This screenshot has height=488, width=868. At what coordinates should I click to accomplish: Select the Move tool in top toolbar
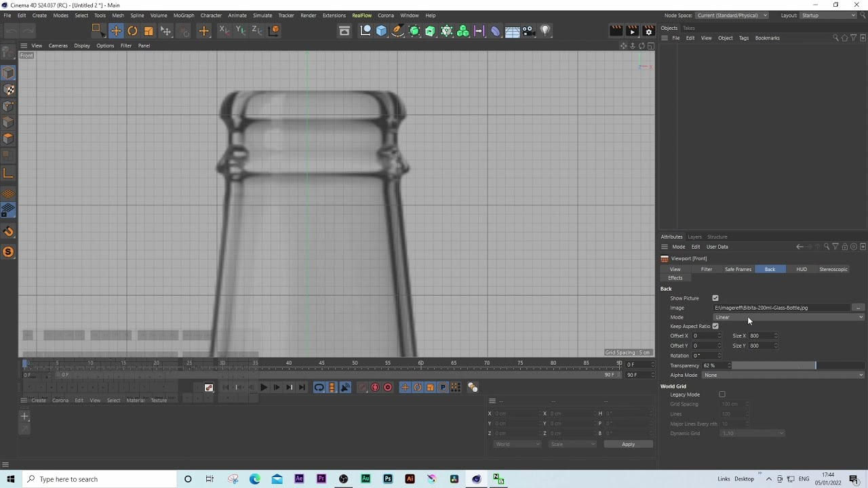pyautogui.click(x=116, y=30)
